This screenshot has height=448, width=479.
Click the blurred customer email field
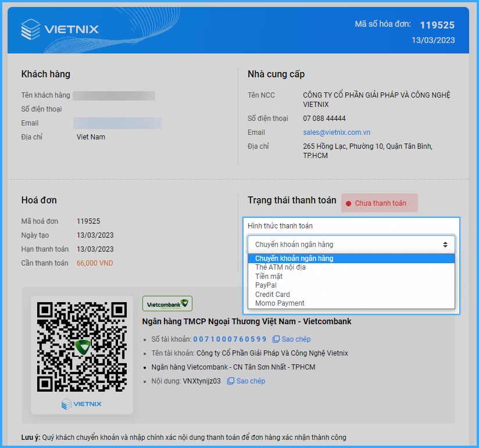[117, 123]
